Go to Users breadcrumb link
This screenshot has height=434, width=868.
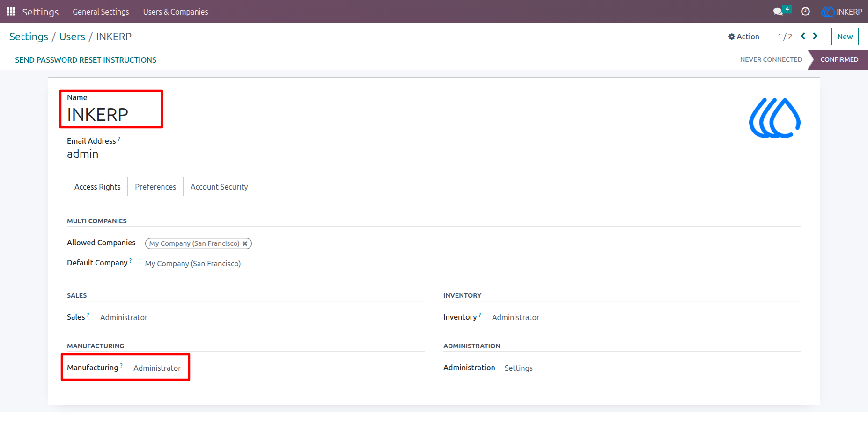(72, 37)
